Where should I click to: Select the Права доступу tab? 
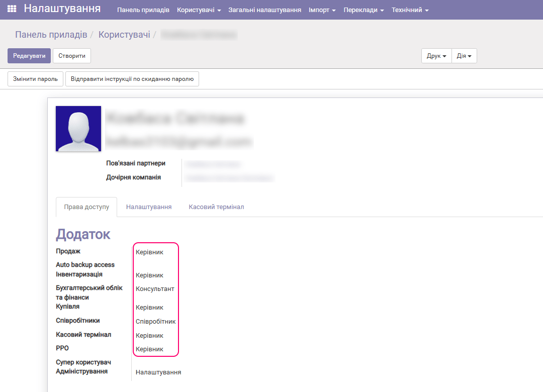[x=86, y=207]
